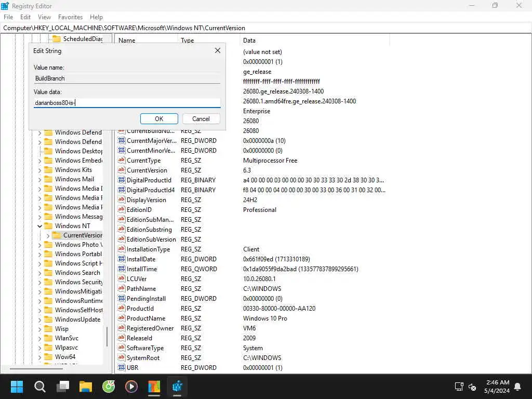The width and height of the screenshot is (532, 399).
Task: Sort by the Type column header
Action: (208, 41)
